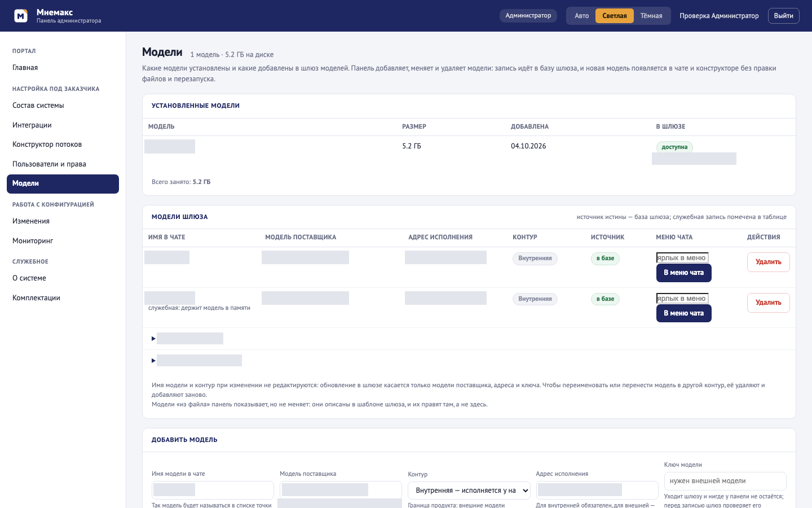Click the date 04.10.2026
Image resolution: width=812 pixels, height=508 pixels.
pos(528,146)
